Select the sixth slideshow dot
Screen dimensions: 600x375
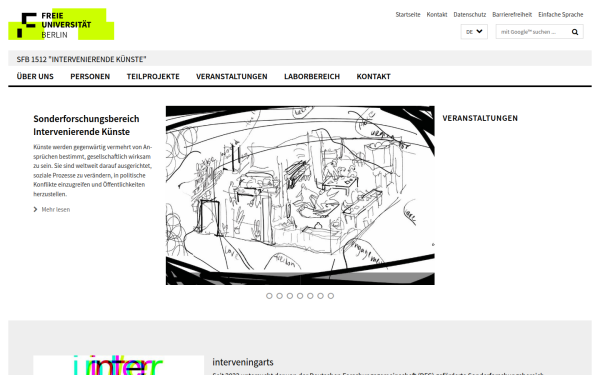tap(321, 296)
